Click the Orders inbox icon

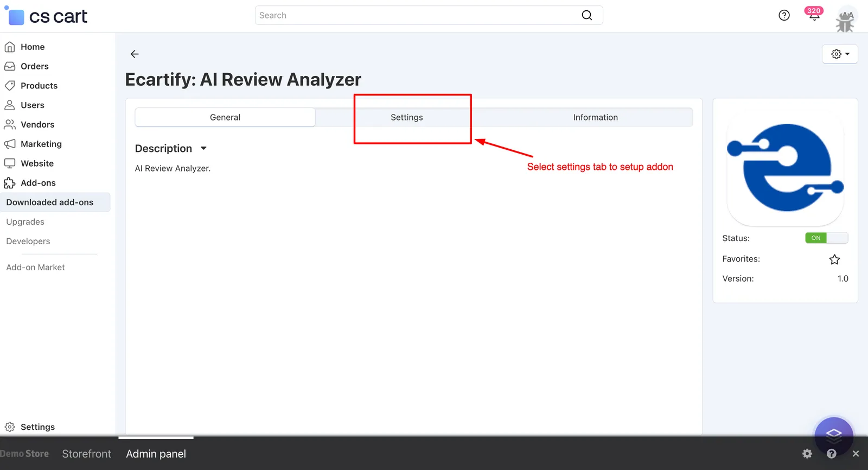[x=10, y=66]
